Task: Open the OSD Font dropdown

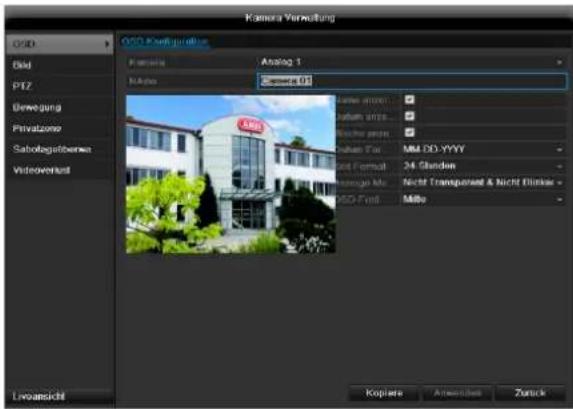Action: tap(483, 199)
